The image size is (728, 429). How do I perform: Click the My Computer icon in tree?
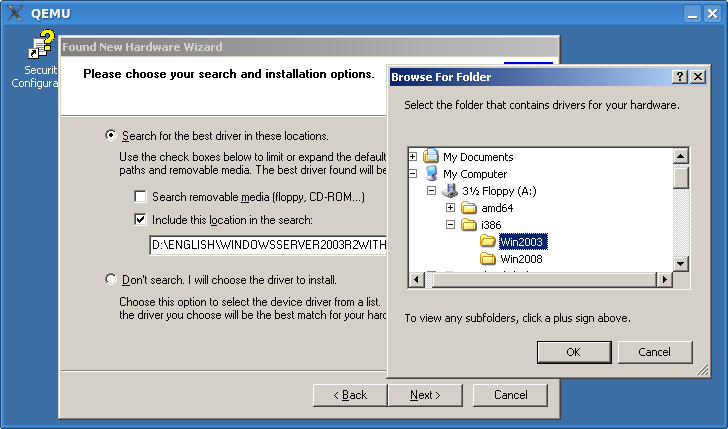pyautogui.click(x=431, y=174)
